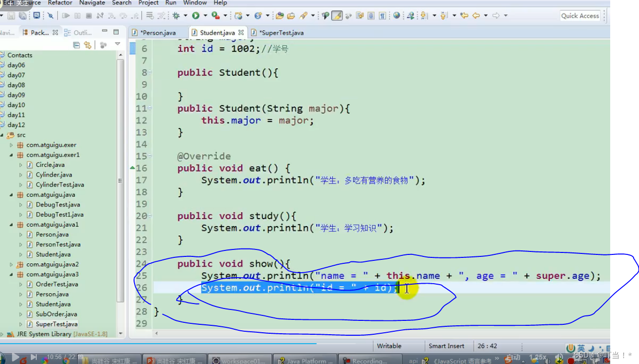639x364 pixels.
Task: Expand the com.atguigu.exer package
Action: pos(11,145)
